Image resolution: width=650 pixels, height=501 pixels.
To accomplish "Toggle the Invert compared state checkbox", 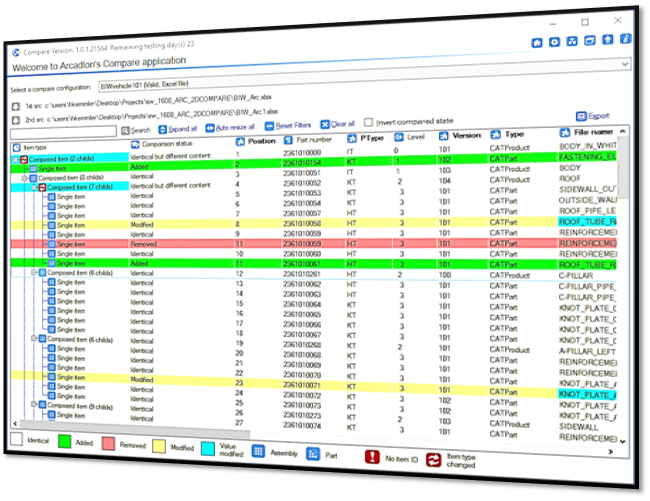I will pyautogui.click(x=368, y=123).
